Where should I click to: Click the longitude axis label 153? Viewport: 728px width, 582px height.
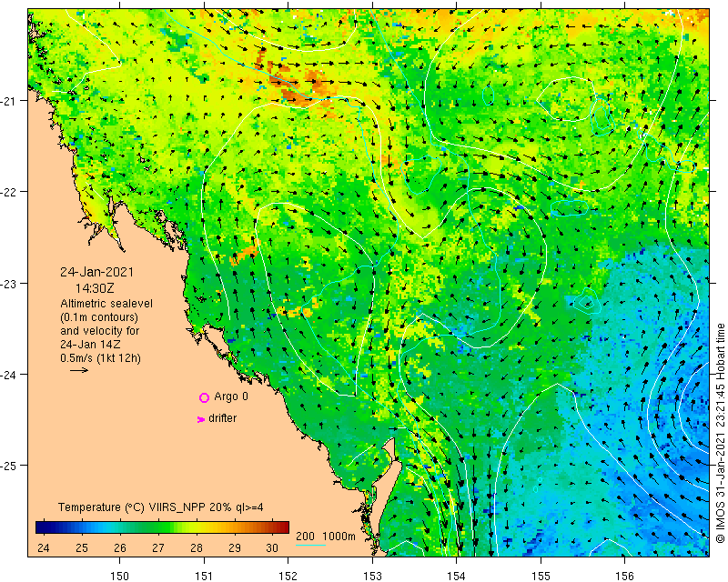[x=372, y=576]
